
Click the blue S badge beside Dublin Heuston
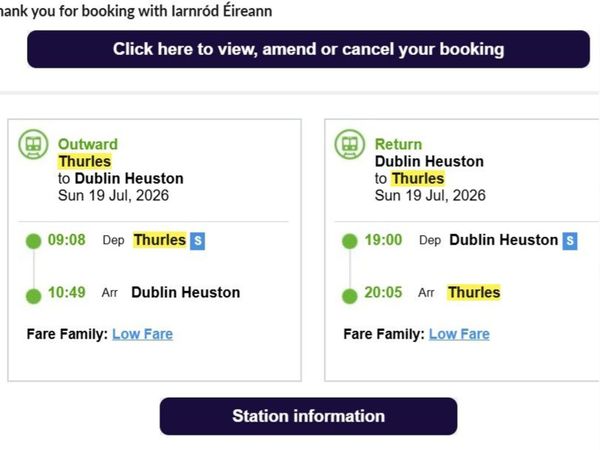570,241
